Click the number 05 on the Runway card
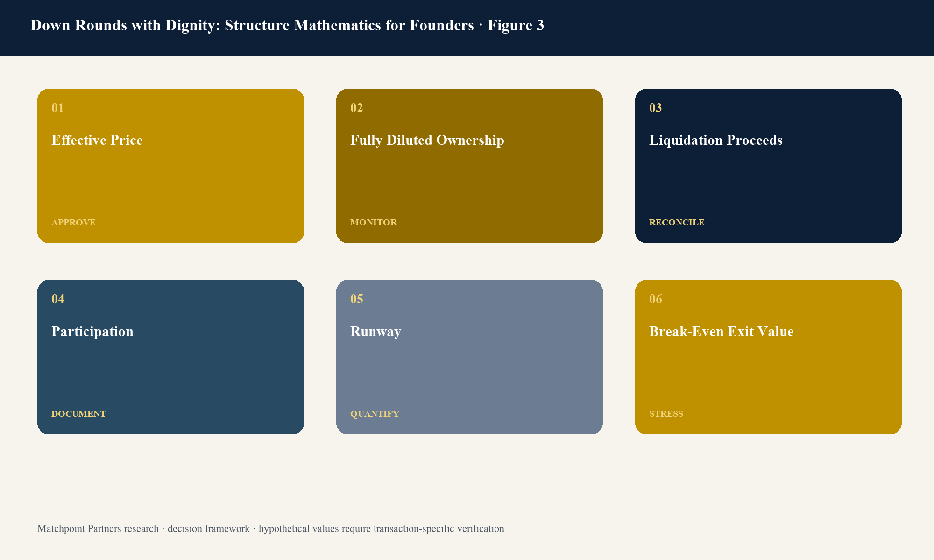Image resolution: width=934 pixels, height=560 pixels. (x=356, y=299)
